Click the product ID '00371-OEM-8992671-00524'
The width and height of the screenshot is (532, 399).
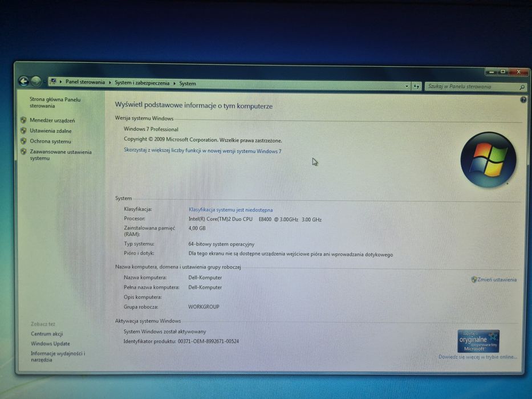(208, 341)
